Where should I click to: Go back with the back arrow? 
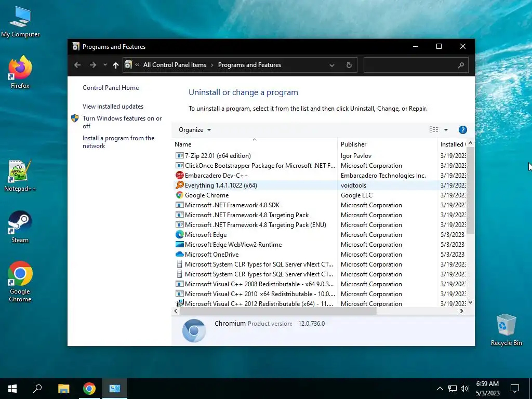[77, 65]
